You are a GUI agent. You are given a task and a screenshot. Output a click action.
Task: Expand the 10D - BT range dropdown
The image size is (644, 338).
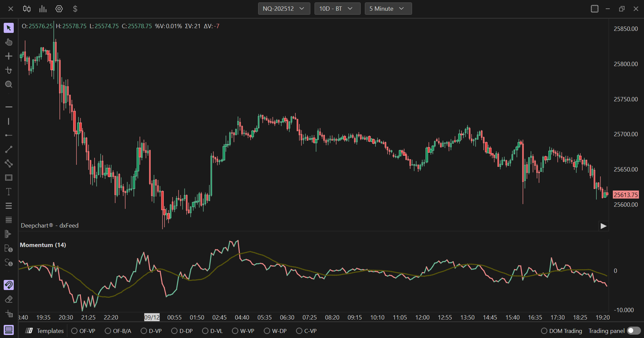[337, 9]
